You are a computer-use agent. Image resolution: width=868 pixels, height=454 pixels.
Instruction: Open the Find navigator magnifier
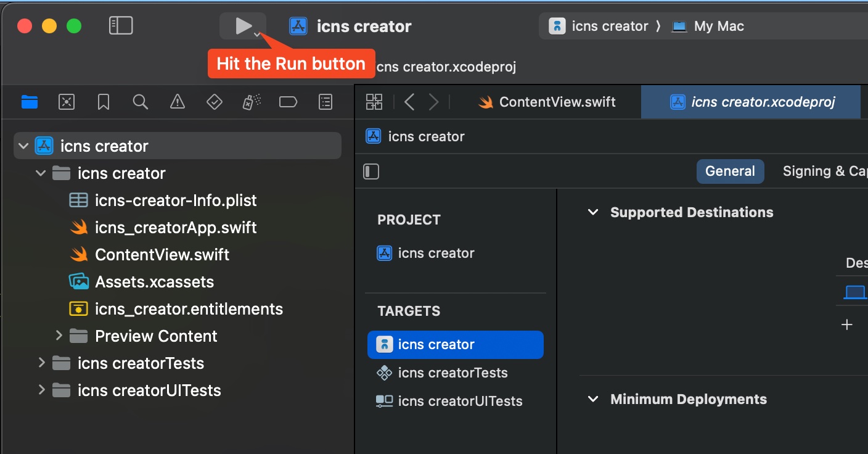coord(140,102)
